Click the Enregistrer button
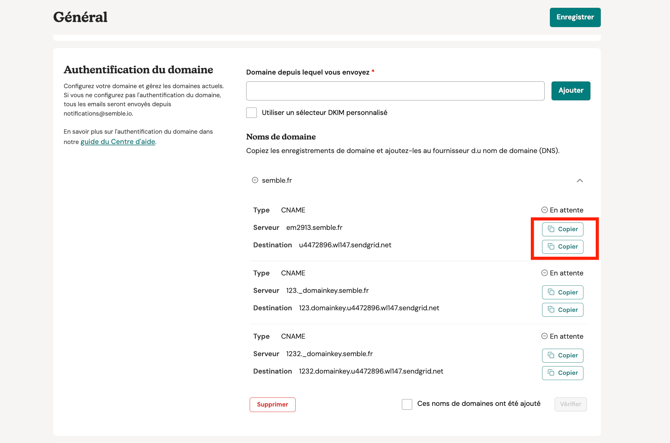 (x=575, y=18)
